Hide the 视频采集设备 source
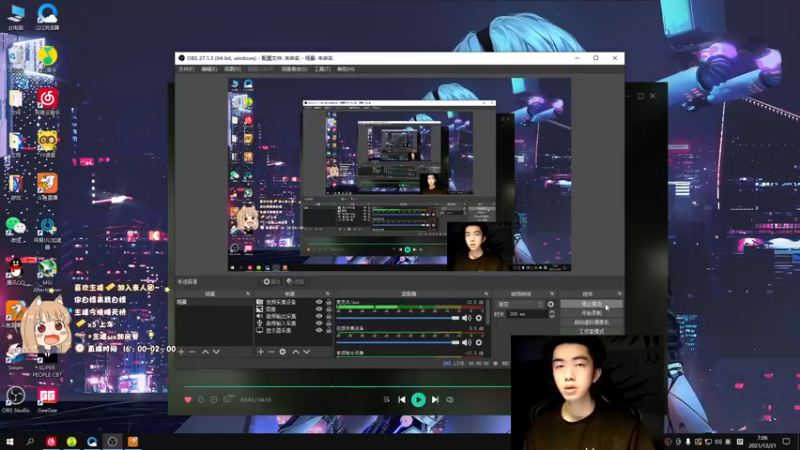 (319, 302)
